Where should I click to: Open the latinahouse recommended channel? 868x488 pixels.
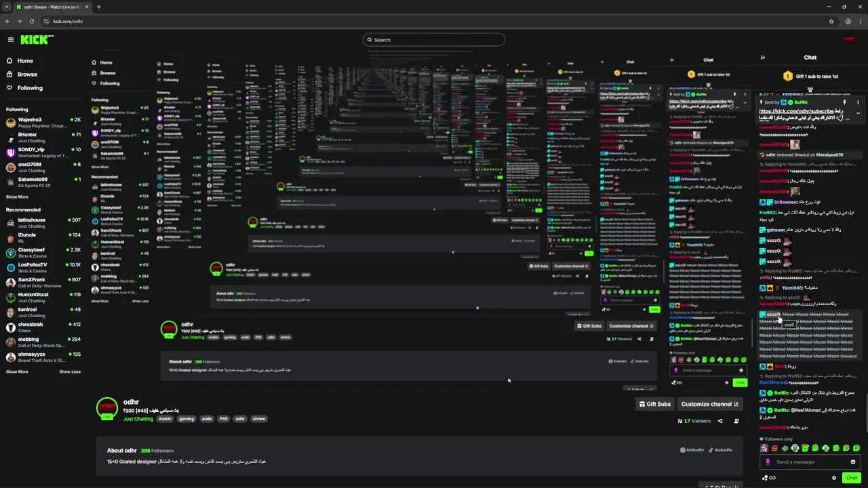point(43,223)
